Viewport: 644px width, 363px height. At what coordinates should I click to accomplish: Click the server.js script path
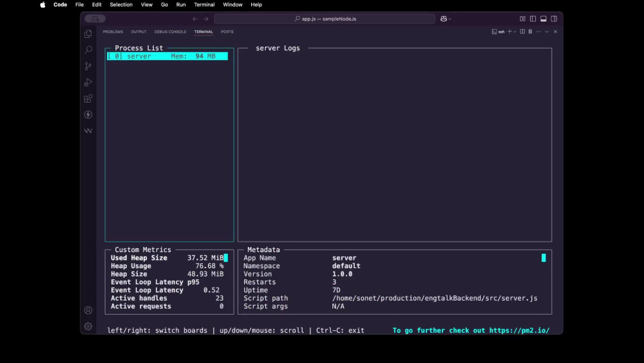(435, 298)
